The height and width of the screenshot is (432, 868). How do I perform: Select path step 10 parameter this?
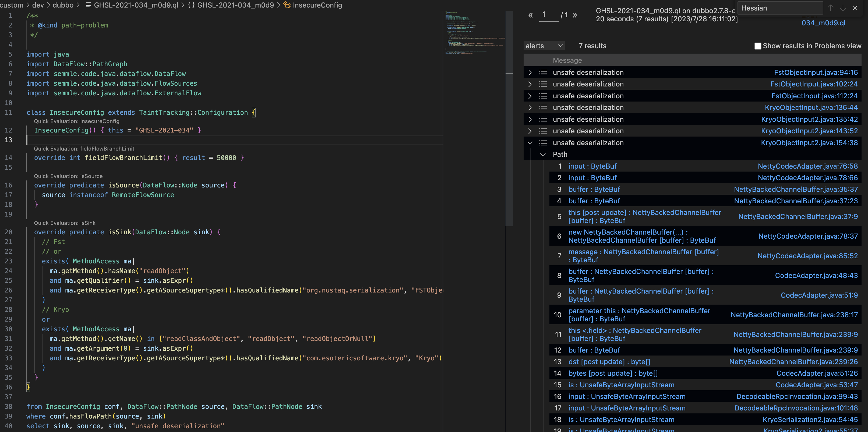(639, 315)
